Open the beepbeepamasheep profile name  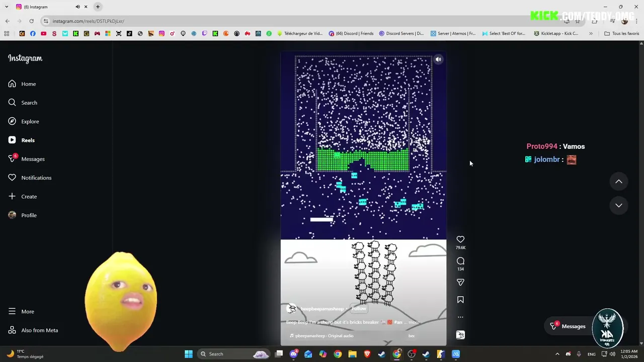click(x=322, y=309)
